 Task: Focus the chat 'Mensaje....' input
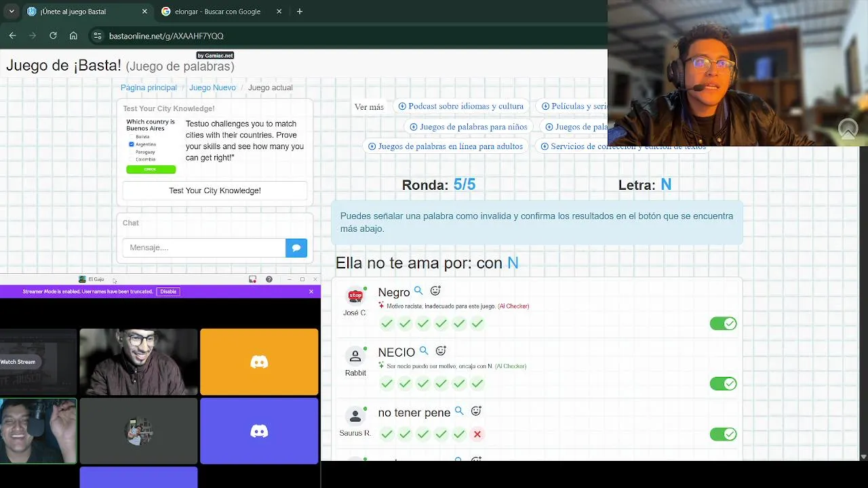point(204,248)
